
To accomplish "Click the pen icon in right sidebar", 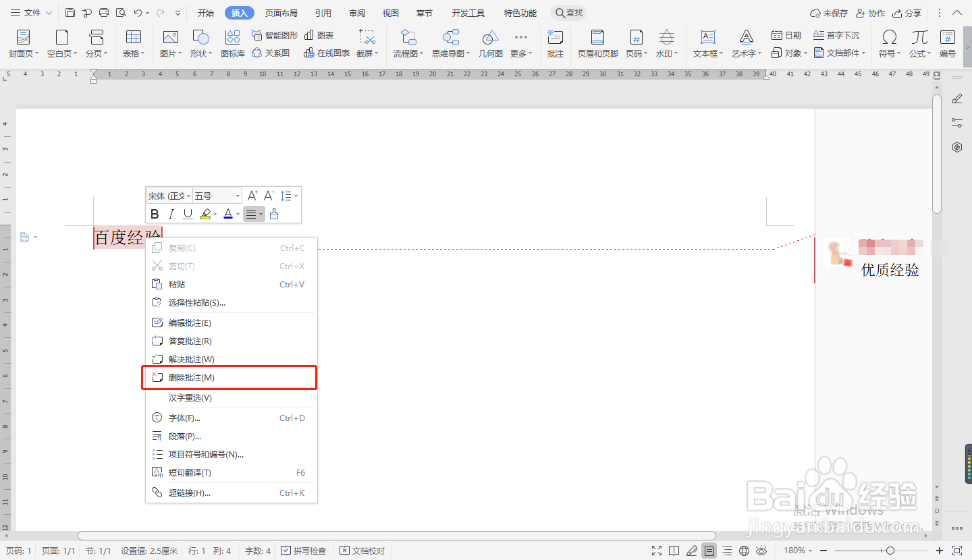I will 956,99.
